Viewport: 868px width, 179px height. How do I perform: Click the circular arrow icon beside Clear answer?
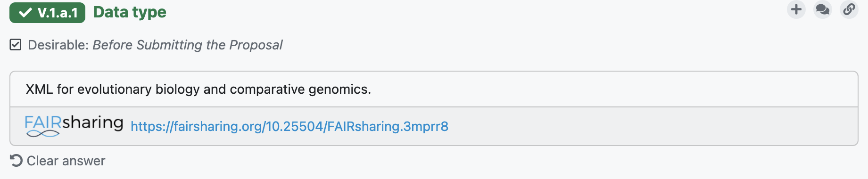click(16, 161)
